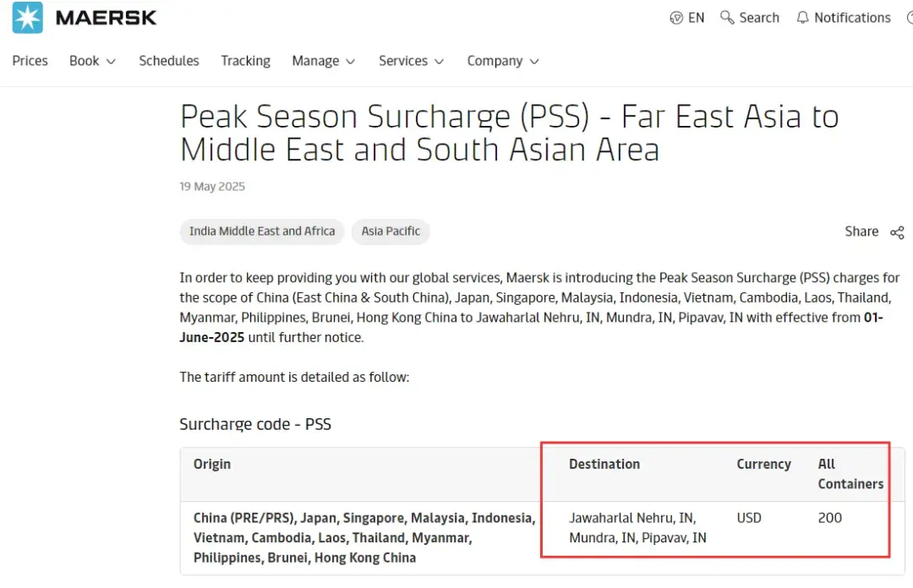Click the globe language icon
913x588 pixels.
[x=676, y=18]
